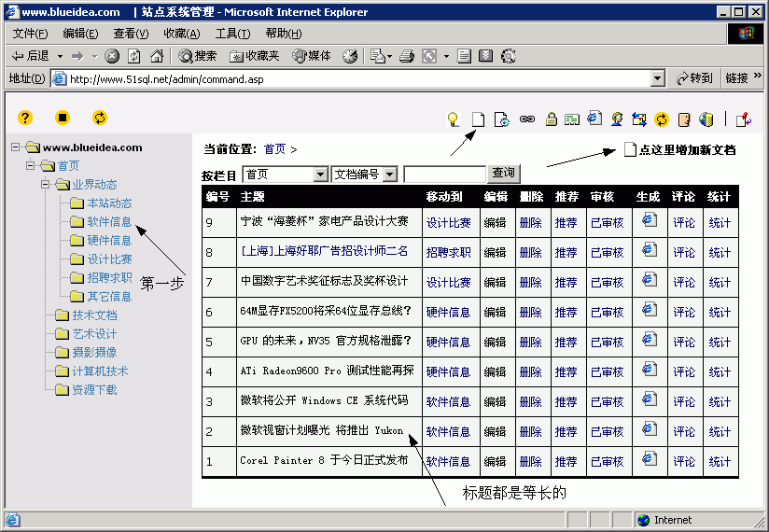The image size is (769, 532).
Task: Open the Back button history dropdown arrow
Action: 60,56
